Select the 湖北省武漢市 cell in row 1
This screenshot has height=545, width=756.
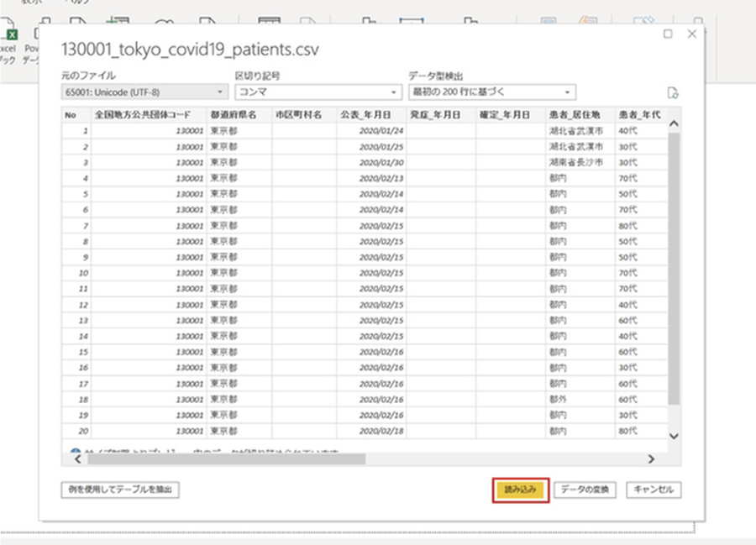tap(575, 130)
